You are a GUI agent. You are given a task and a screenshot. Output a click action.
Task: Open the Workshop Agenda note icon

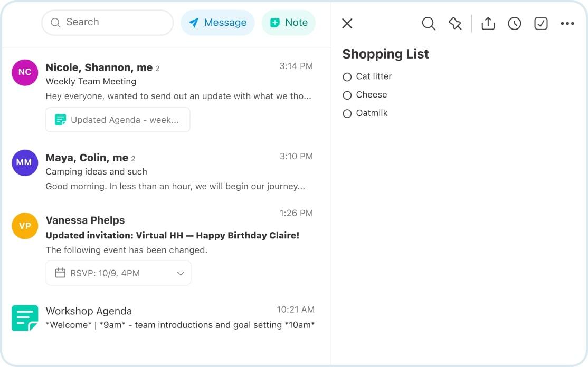click(x=25, y=318)
